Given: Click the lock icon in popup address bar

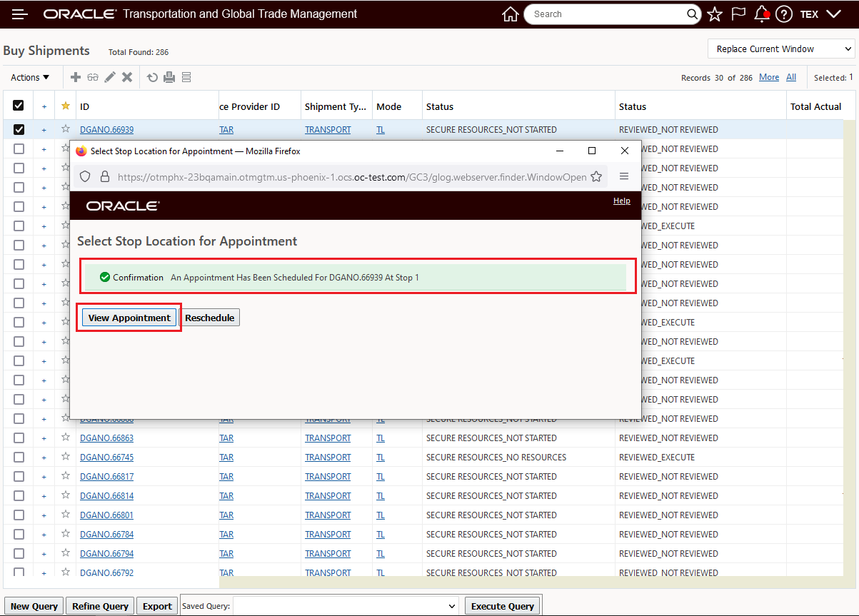Looking at the screenshot, I should click(105, 176).
